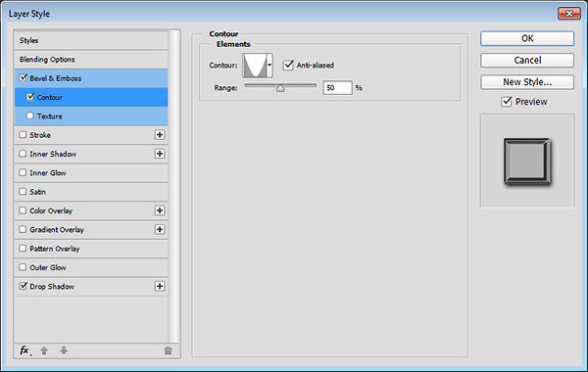Enable the Satin checkbox

point(23,192)
